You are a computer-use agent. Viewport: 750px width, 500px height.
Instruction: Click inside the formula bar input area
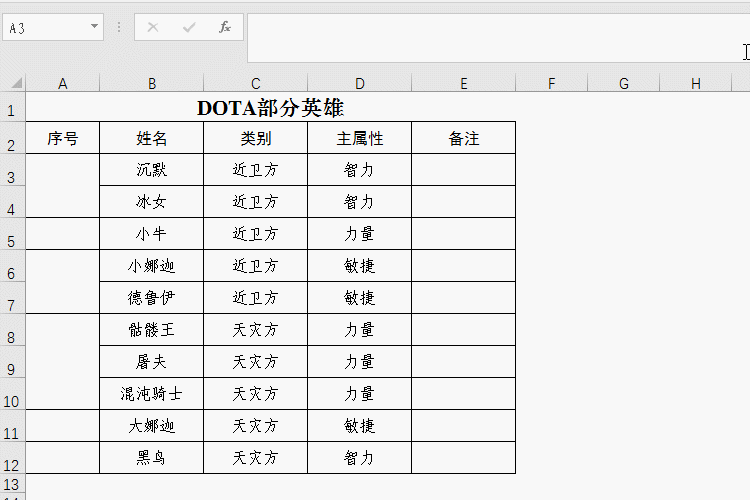497,38
